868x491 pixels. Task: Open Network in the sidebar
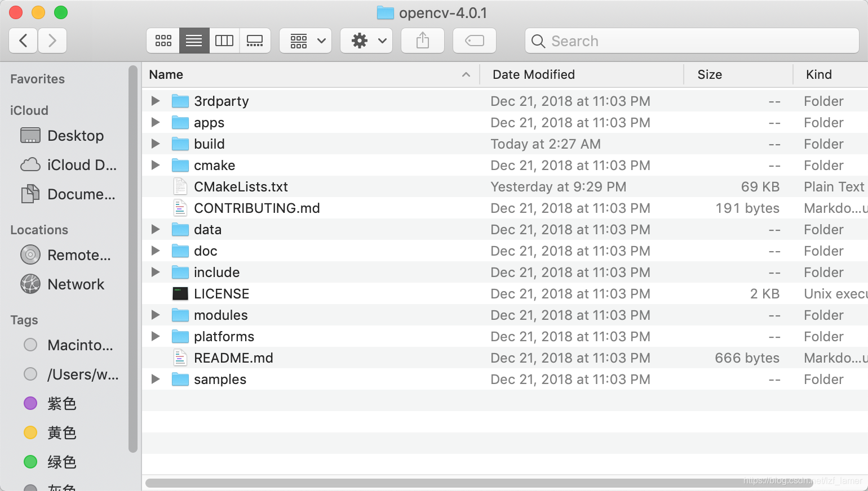click(69, 284)
